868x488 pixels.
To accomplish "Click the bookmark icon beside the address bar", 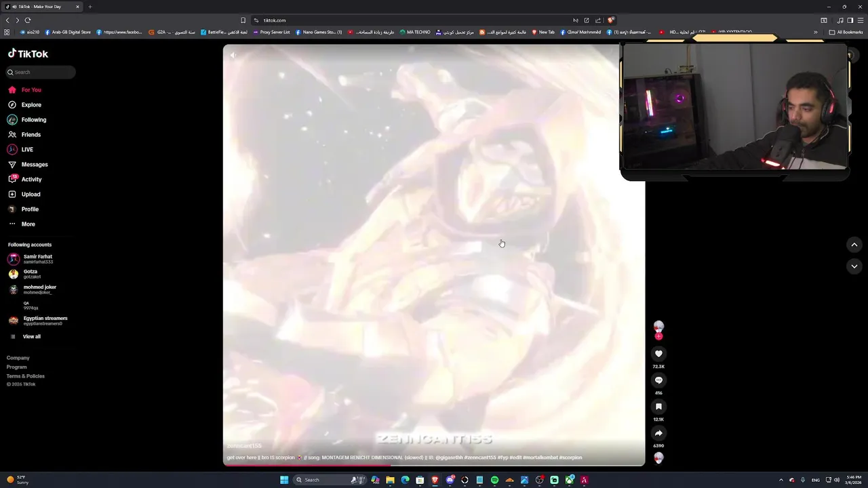I will point(243,20).
